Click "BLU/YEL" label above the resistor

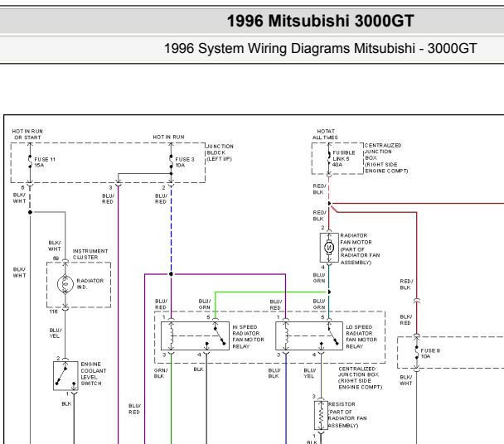(x=309, y=374)
